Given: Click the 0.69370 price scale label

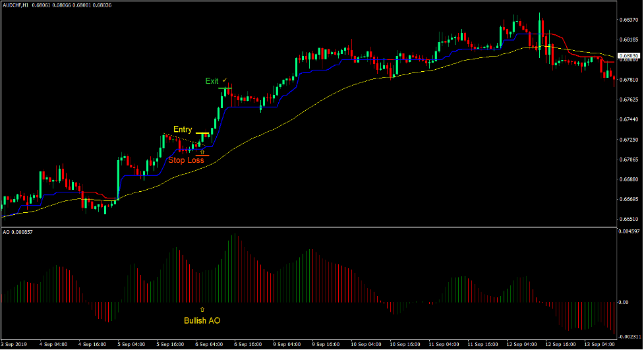Looking at the screenshot, I should (x=628, y=19).
